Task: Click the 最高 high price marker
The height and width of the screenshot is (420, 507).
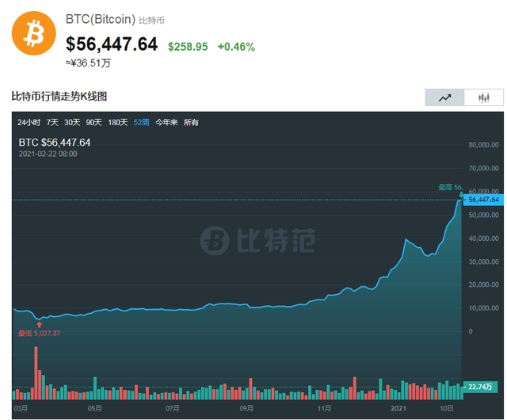Action: (451, 187)
